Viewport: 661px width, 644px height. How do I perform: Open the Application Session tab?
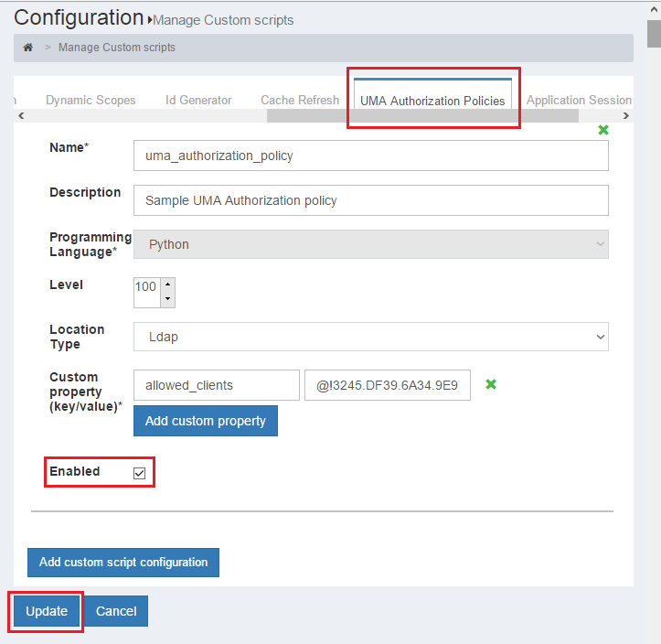pos(579,101)
